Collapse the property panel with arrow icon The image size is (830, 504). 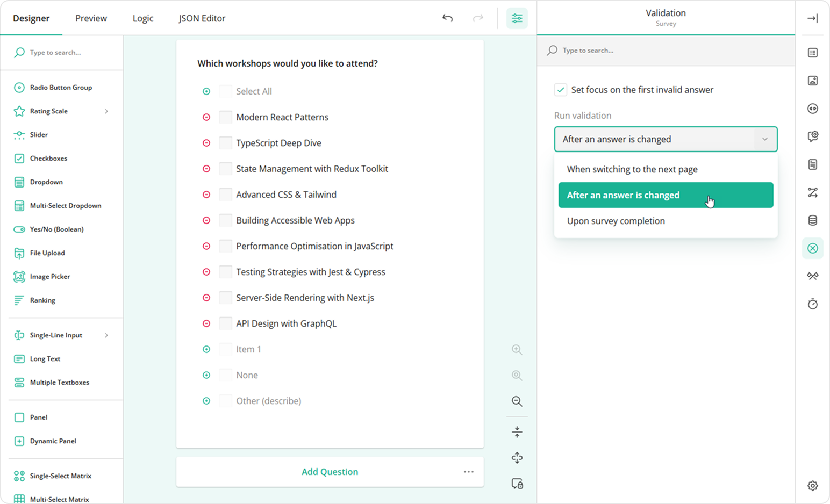812,18
